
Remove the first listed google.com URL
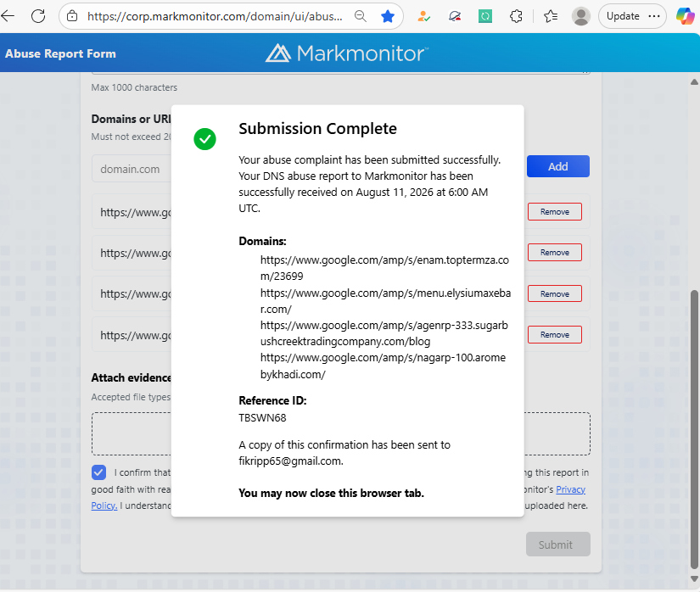[x=554, y=212]
